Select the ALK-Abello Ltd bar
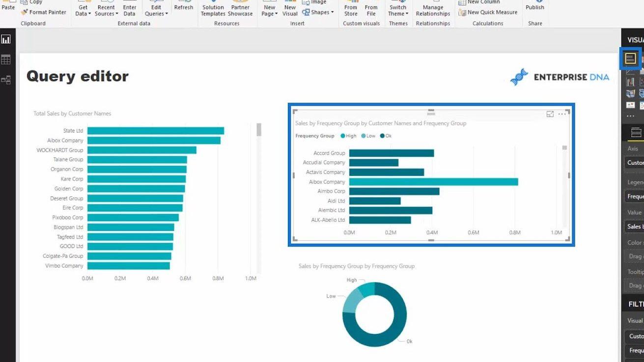644x362 pixels. tap(380, 220)
